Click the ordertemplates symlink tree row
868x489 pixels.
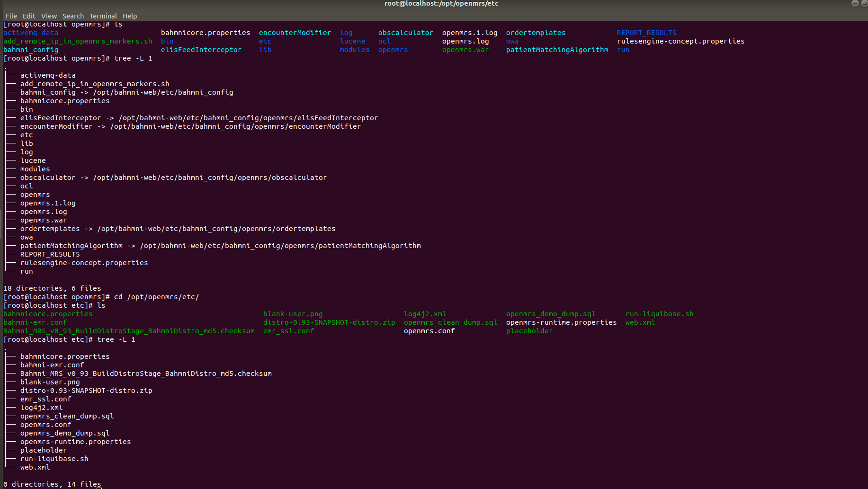pyautogui.click(x=178, y=229)
